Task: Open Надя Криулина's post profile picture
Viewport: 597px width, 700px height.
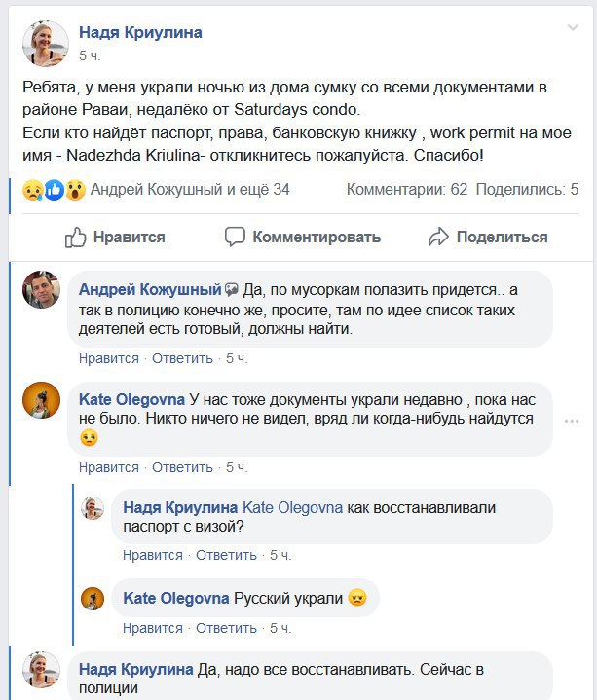Action: [45, 43]
